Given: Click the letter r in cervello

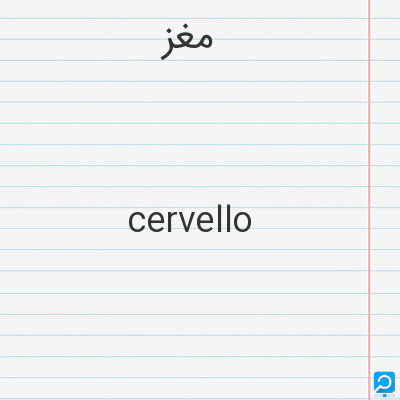Looking at the screenshot, I should [x=170, y=223].
